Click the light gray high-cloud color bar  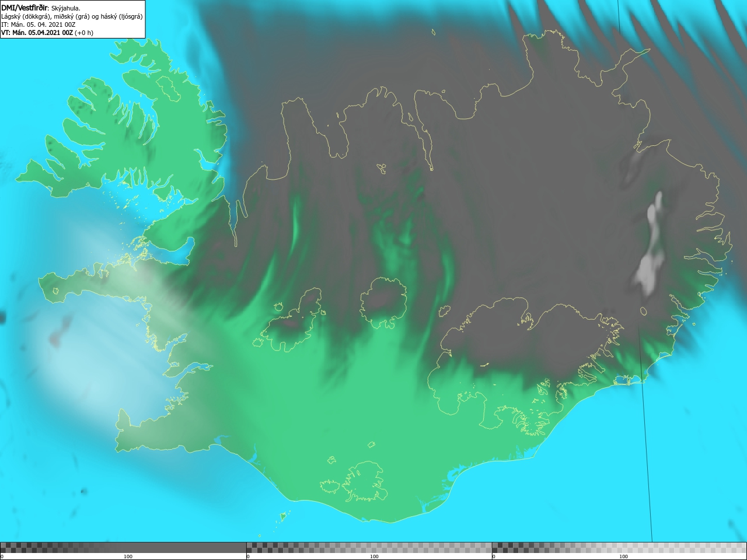click(619, 547)
